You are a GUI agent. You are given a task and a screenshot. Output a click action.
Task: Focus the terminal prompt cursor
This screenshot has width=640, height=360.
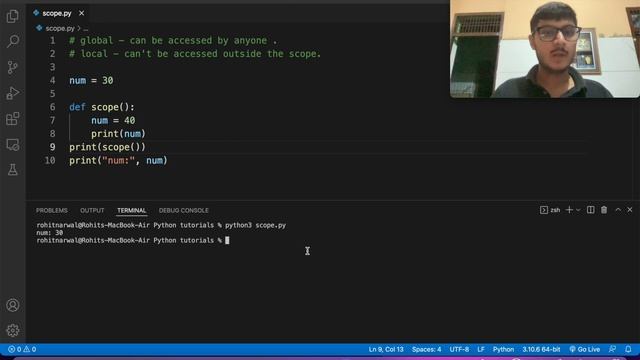coord(227,240)
